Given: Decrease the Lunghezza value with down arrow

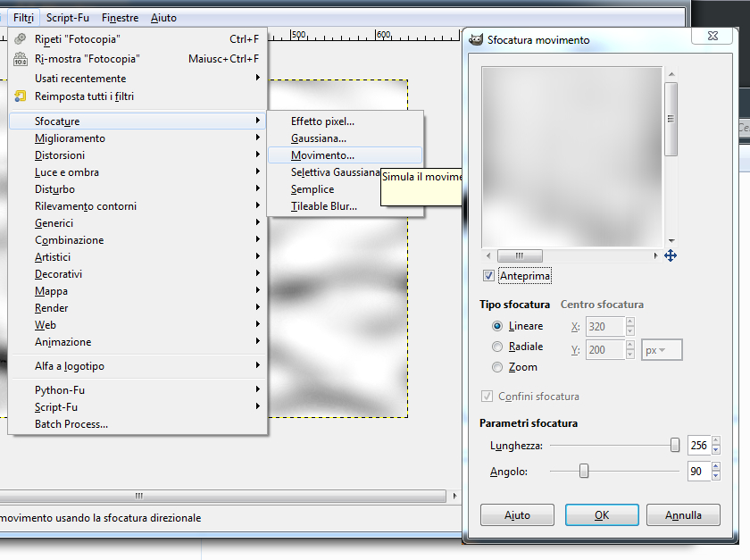Looking at the screenshot, I should tap(715, 450).
